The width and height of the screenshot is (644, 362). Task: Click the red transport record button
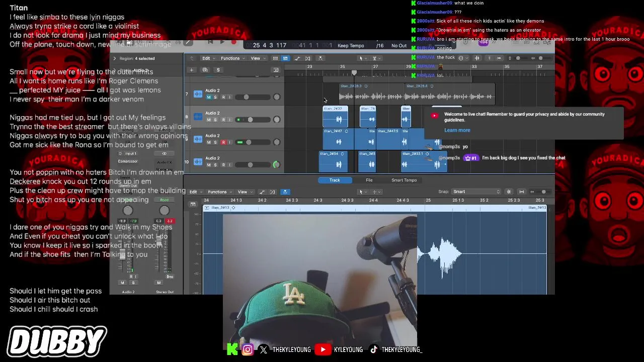click(233, 42)
